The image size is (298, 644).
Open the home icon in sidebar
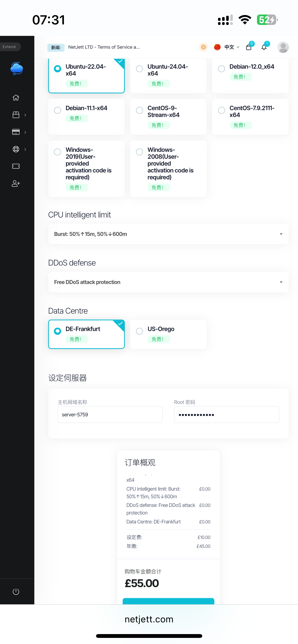click(16, 98)
